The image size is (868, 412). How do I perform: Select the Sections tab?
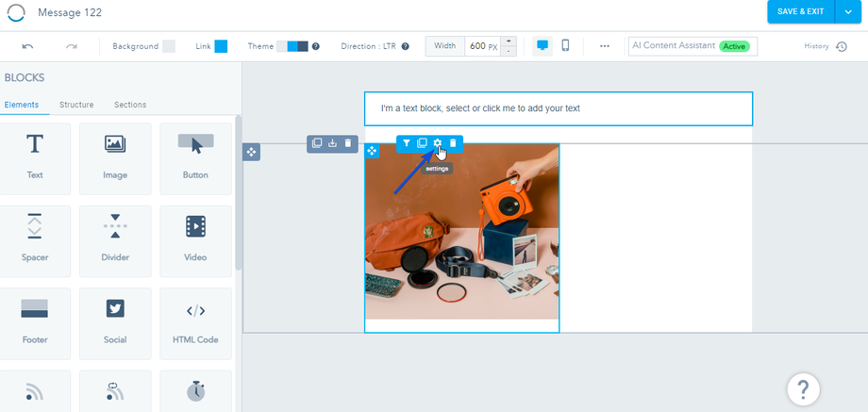(130, 105)
